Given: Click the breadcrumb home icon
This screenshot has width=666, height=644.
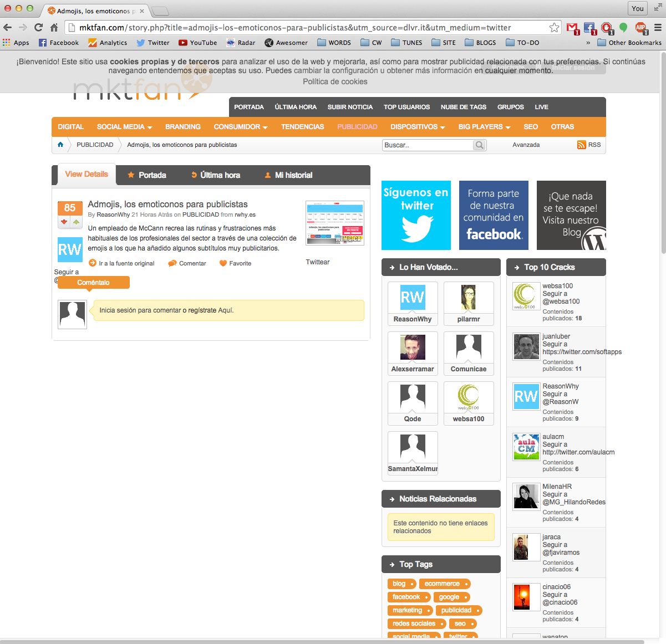Looking at the screenshot, I should click(x=60, y=145).
